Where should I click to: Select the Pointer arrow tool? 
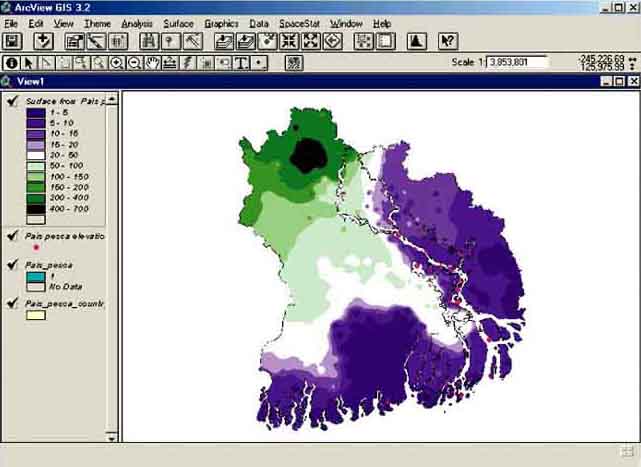tap(29, 63)
